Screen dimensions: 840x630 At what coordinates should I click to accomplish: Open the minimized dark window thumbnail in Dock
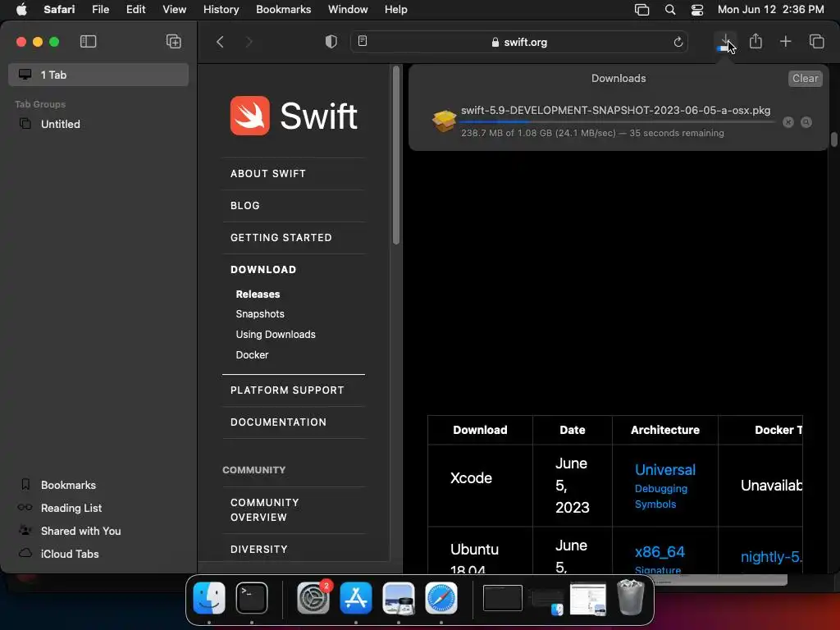[502, 598]
